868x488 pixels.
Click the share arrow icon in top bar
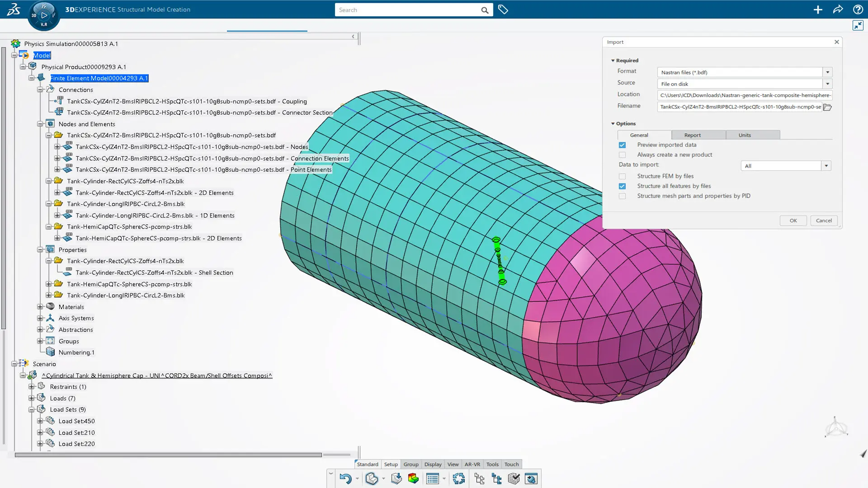point(838,9)
